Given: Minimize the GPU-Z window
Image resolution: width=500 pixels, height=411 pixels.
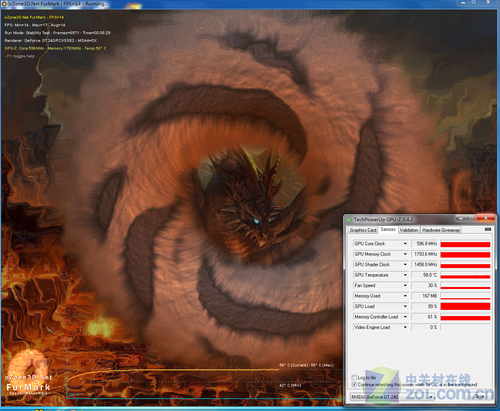Looking at the screenshot, I should [461, 218].
